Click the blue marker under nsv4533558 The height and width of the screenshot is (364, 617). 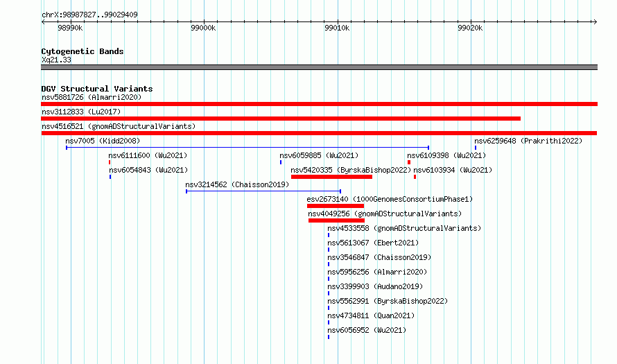[x=329, y=235]
